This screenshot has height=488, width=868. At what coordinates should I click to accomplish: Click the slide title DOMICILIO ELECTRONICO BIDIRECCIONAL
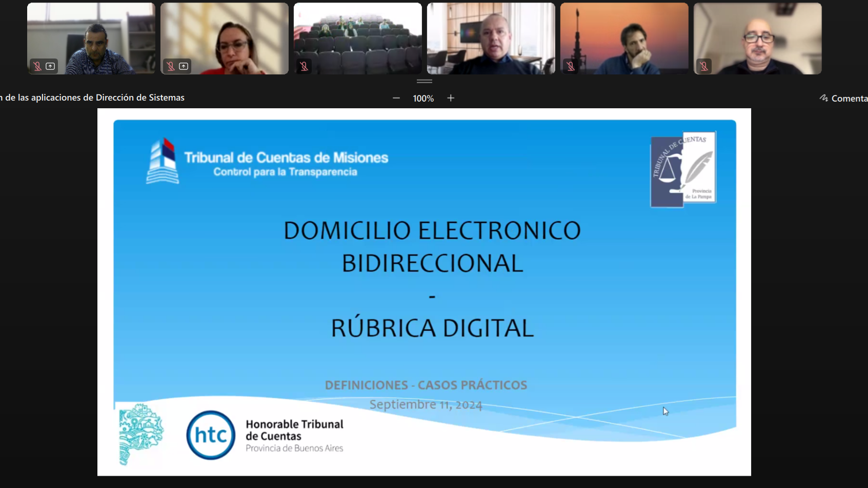click(432, 246)
